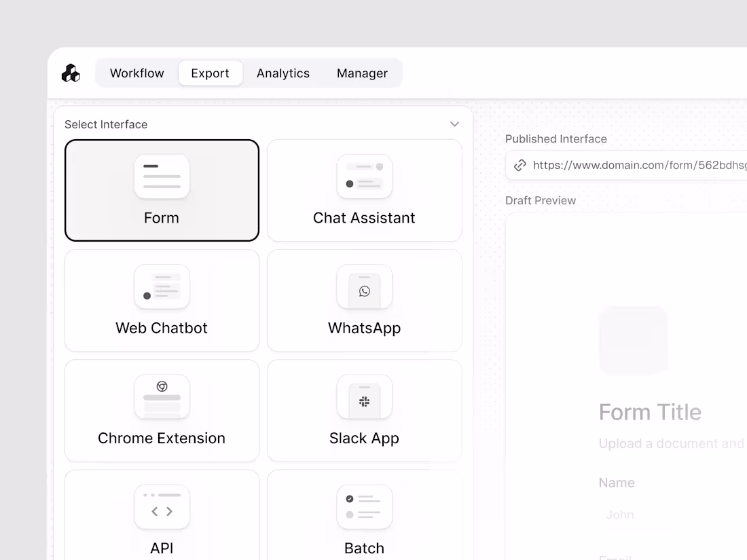Select the WhatsApp icon

coord(365,286)
